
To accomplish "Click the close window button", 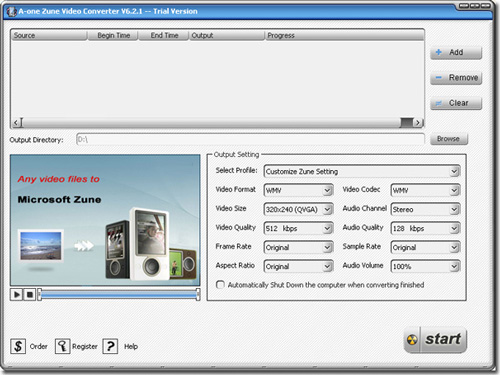I will [x=485, y=6].
